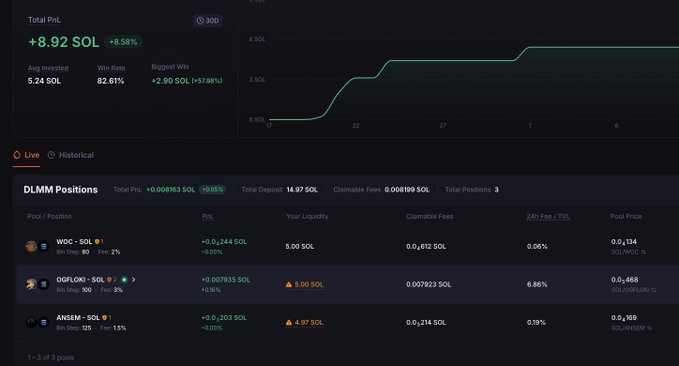Flip the SOL/ANSEM price direction

point(649,328)
